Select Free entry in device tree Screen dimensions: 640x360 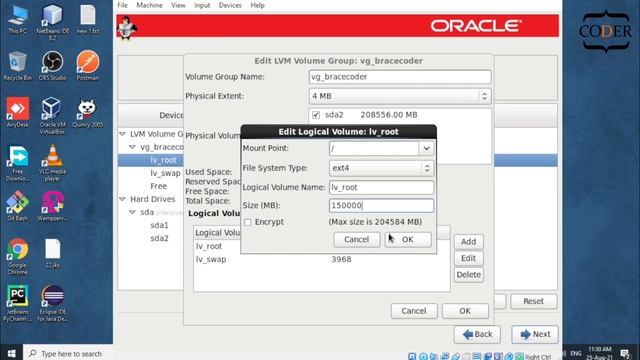(x=158, y=186)
